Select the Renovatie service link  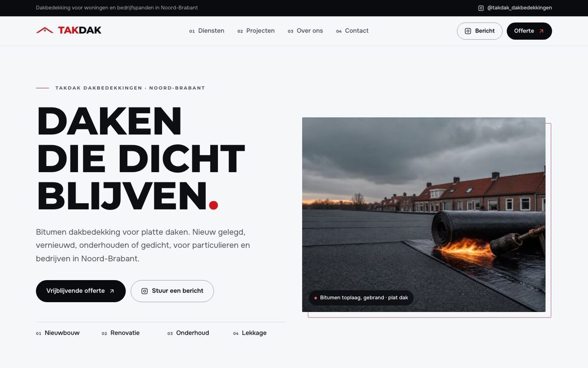coord(121,333)
